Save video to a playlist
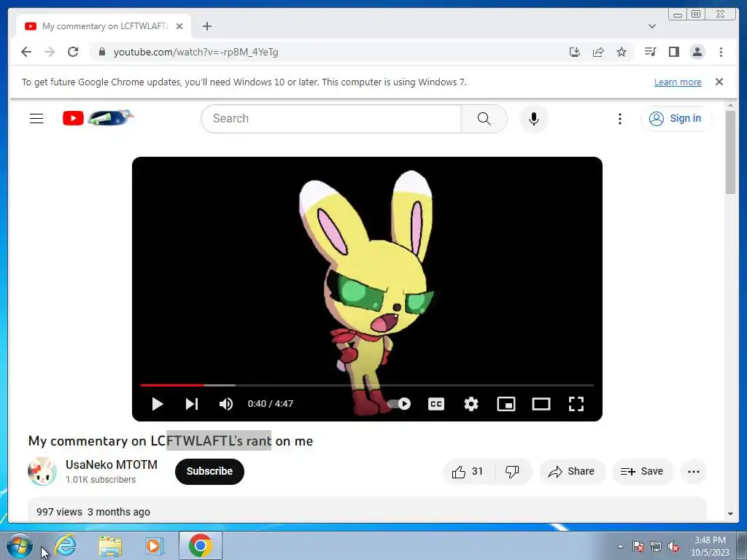 coord(642,472)
